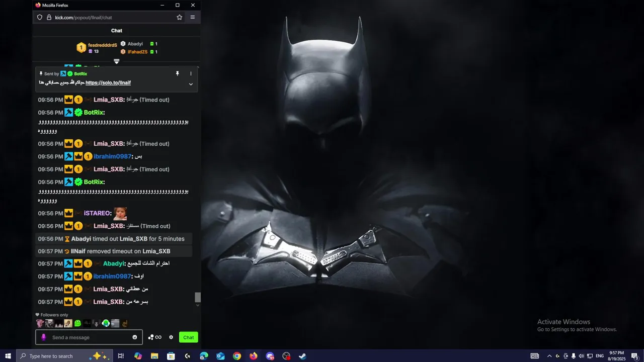Viewport: 644px width, 362px height.
Task: Open fesdredddrdS leaderboard entry
Action: tap(97, 48)
